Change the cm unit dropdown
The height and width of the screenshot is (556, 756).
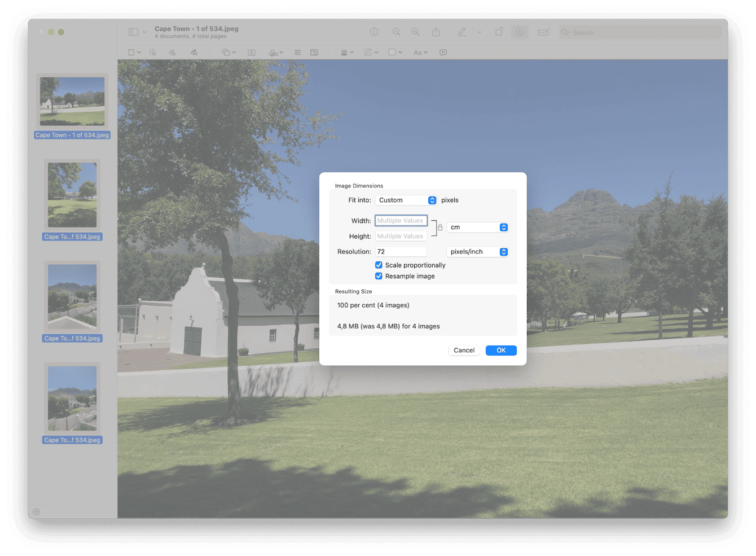477,227
